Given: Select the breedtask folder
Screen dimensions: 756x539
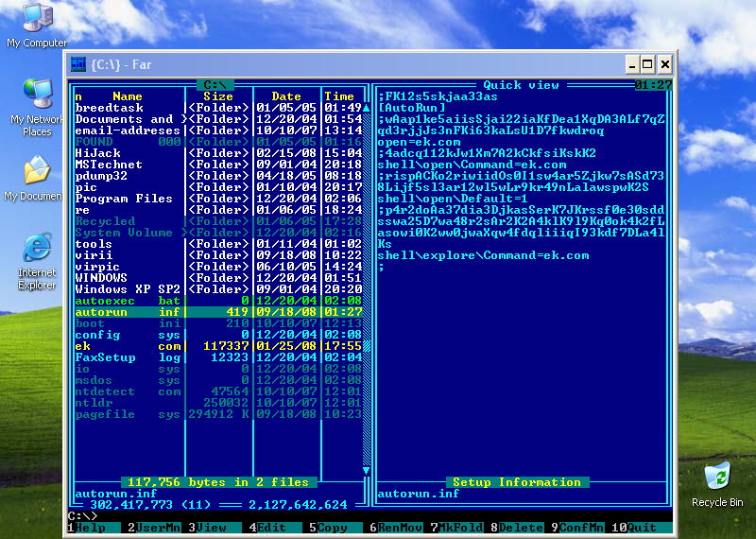Looking at the screenshot, I should [218, 108].
